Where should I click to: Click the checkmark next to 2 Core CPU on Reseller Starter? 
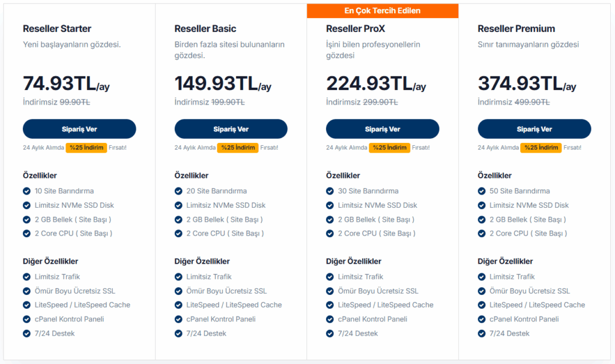tap(26, 234)
